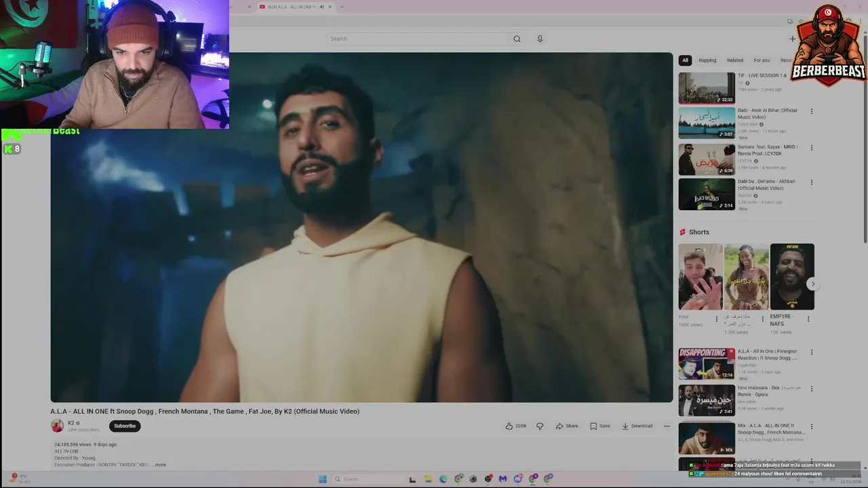Open the EMP1RE - NAFS short
The height and width of the screenshot is (488, 868).
(792, 277)
